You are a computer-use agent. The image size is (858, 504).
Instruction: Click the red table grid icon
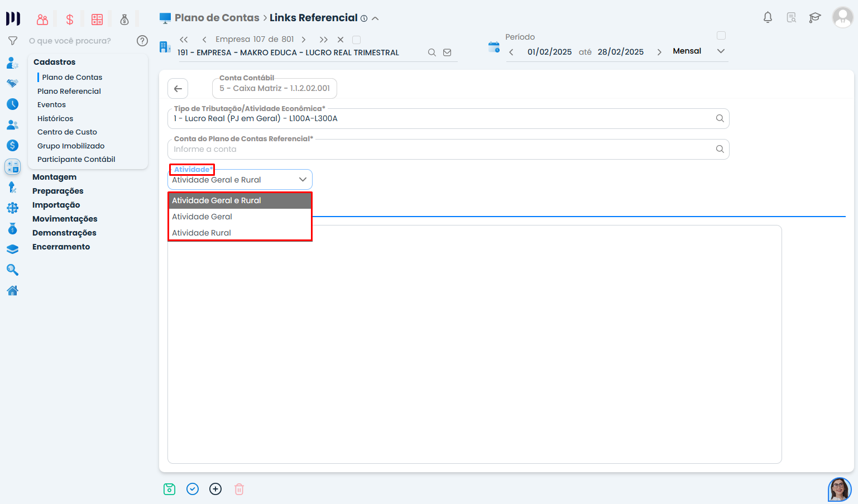[97, 20]
